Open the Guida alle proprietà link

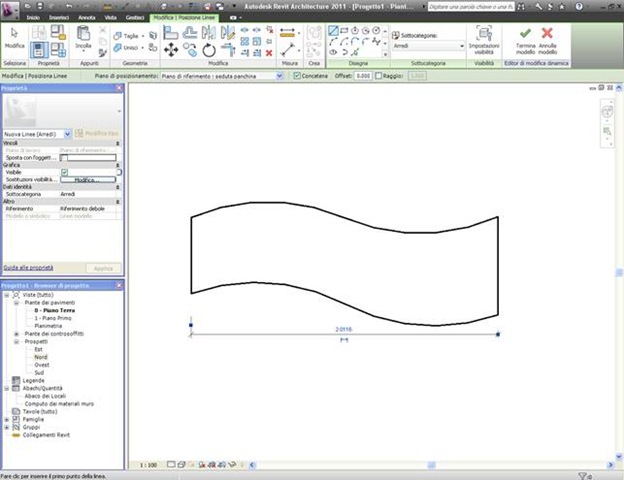28,268
